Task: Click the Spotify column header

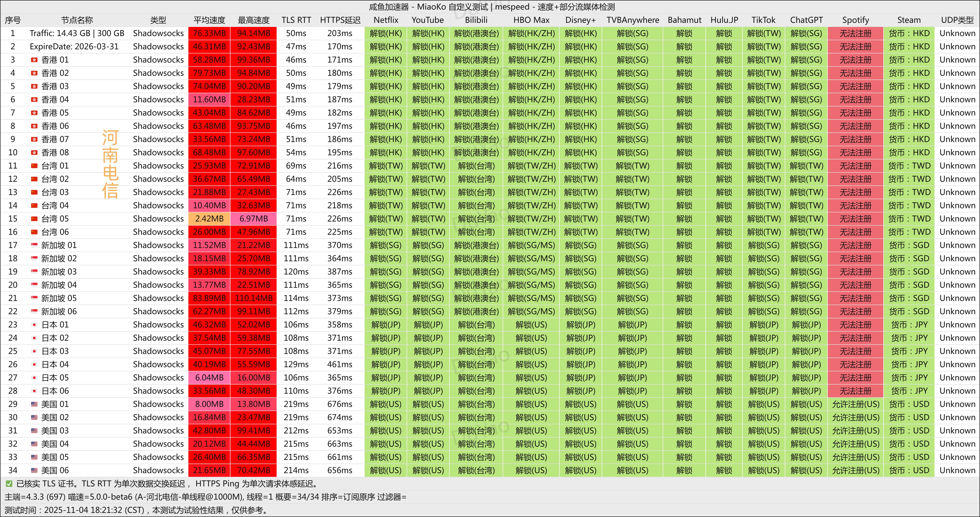Action: pos(855,20)
